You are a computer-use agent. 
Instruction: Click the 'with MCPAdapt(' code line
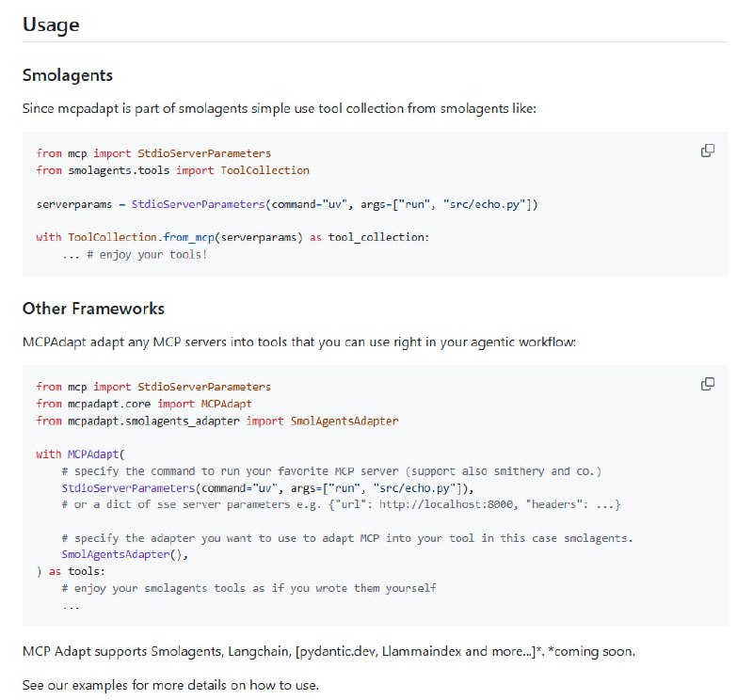(87, 453)
